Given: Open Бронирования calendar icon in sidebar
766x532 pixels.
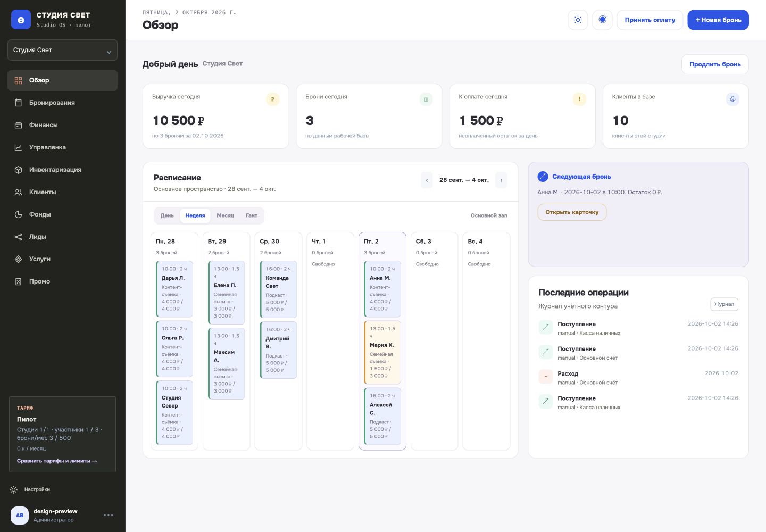Looking at the screenshot, I should pyautogui.click(x=19, y=103).
